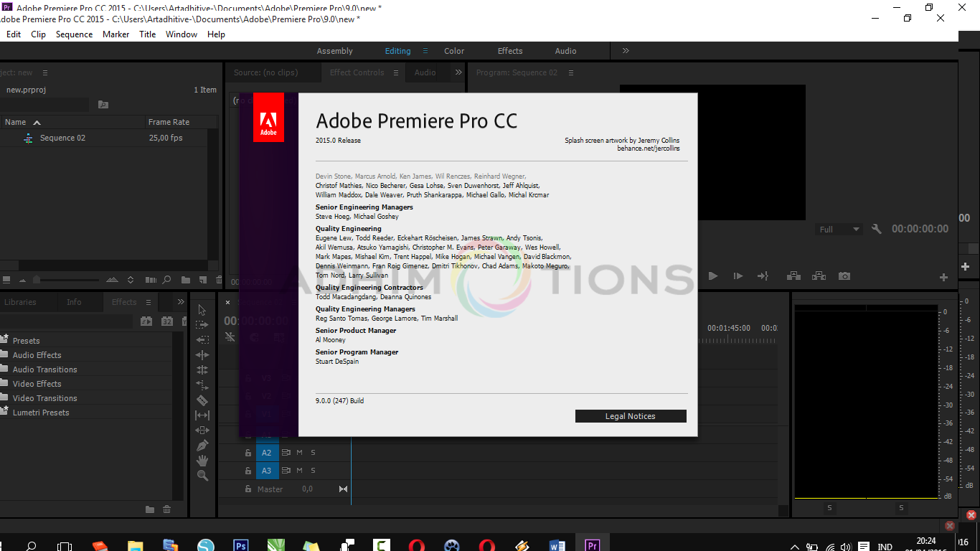
Task: Open the Effect Controls tab
Action: tap(357, 72)
